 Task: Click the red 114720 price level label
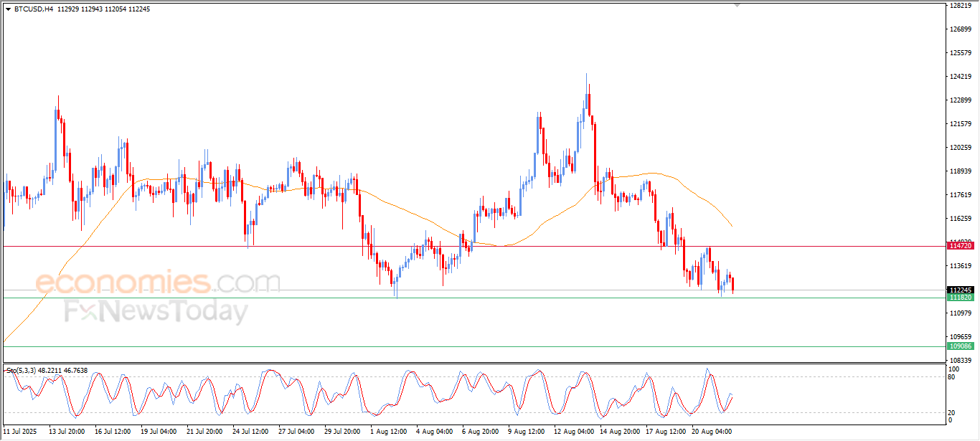[x=961, y=246]
